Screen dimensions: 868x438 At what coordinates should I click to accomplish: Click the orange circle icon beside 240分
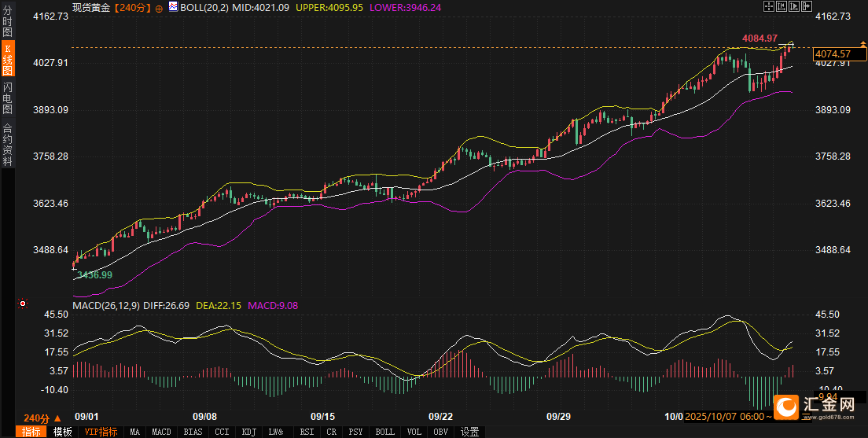159,8
